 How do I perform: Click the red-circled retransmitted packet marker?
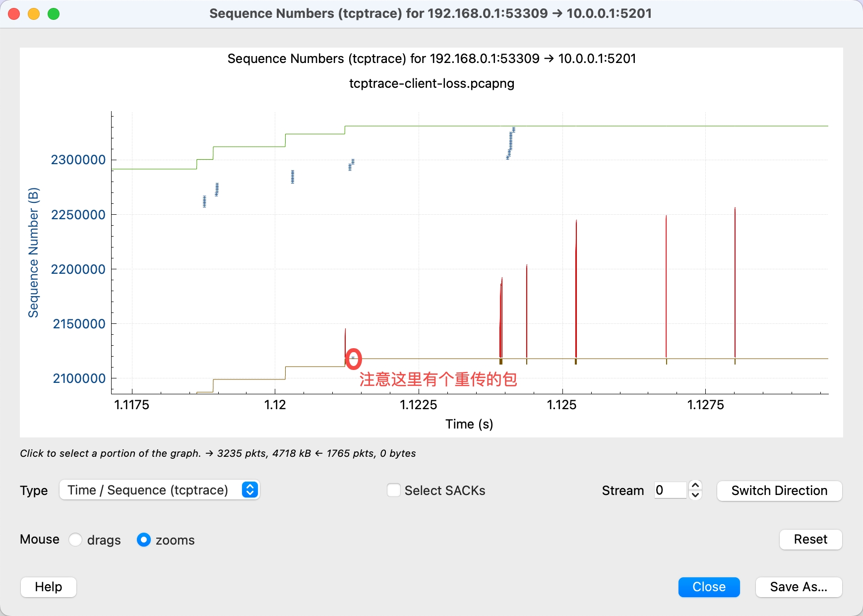click(x=353, y=358)
